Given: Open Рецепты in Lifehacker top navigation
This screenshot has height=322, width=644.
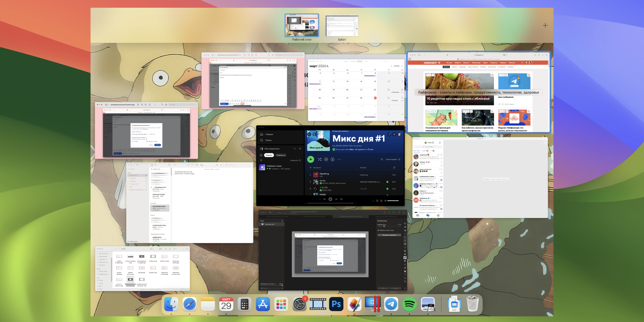Looking at the screenshot, I should pos(466,63).
